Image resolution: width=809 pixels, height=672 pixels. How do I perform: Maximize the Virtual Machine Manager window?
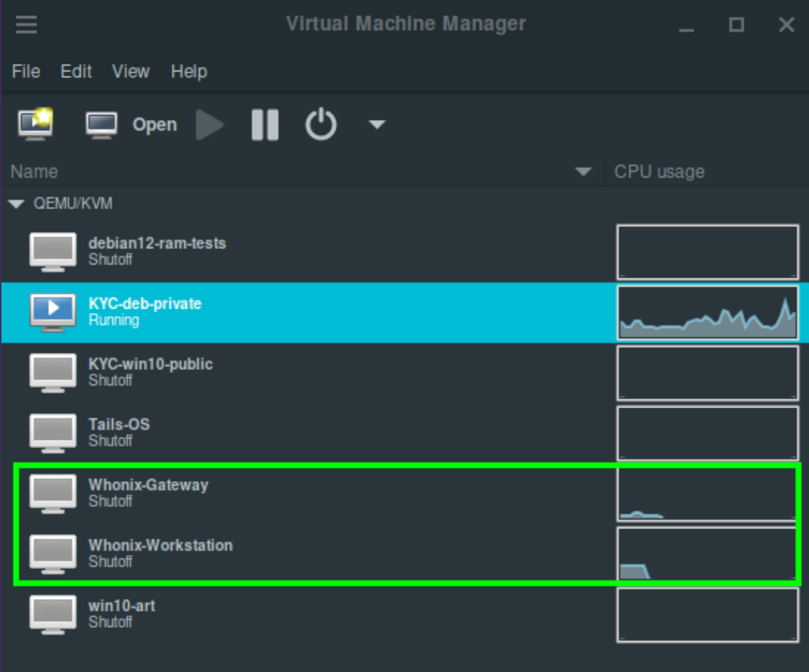736,25
